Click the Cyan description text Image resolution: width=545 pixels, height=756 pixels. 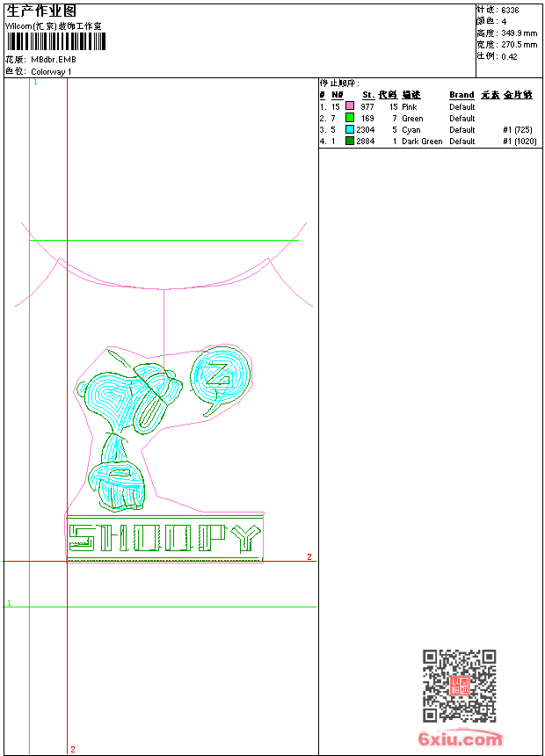click(411, 130)
